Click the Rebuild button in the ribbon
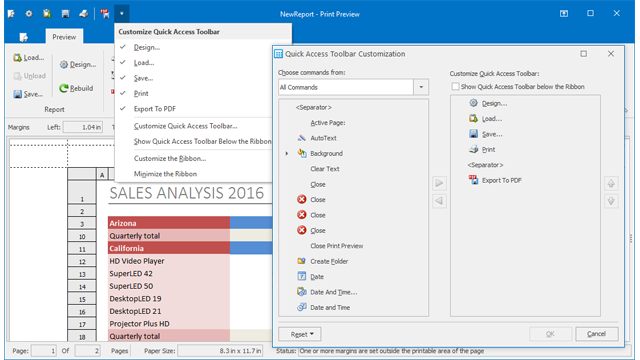This screenshot has height=360, width=640. [x=76, y=88]
